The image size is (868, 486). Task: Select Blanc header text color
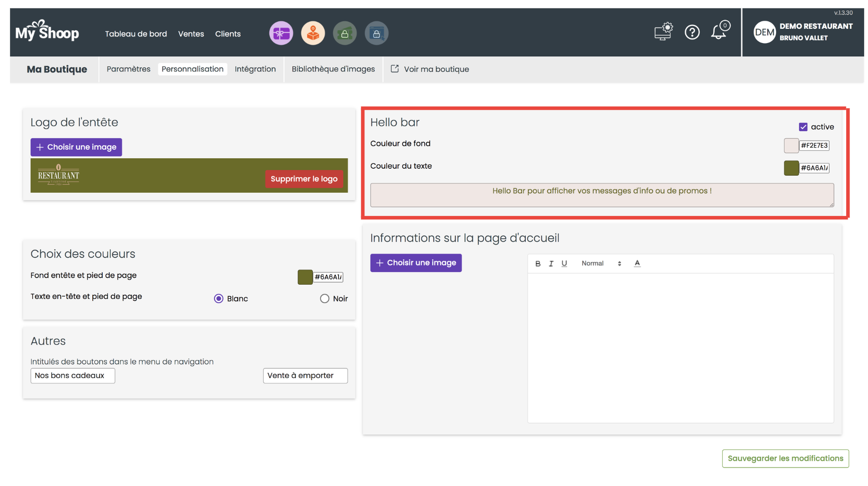click(x=219, y=298)
